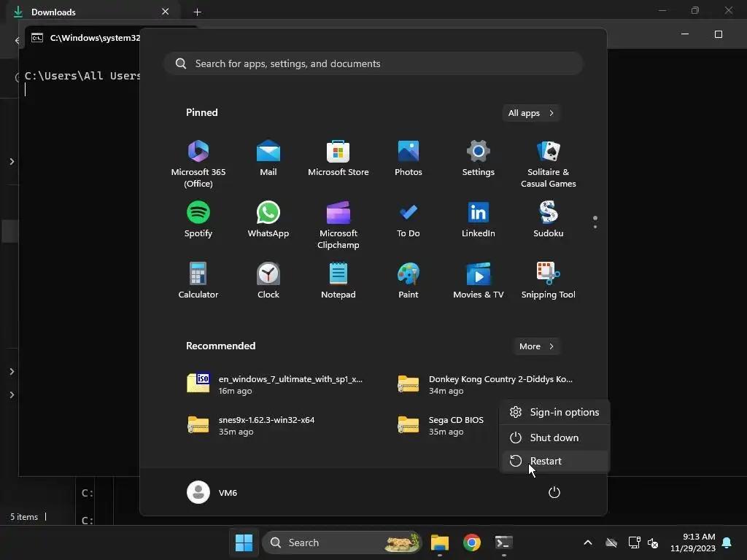Open Movies & TV
This screenshot has width=747, height=560.
pyautogui.click(x=479, y=281)
